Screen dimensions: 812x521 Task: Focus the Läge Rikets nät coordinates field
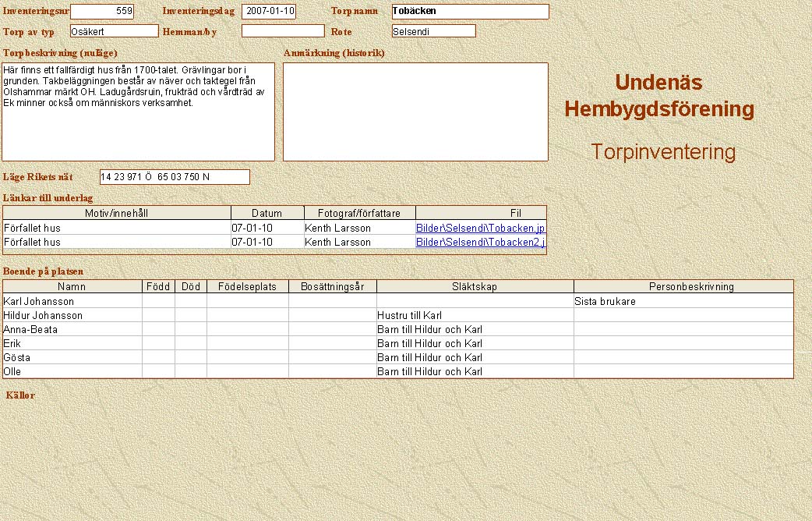(x=175, y=177)
